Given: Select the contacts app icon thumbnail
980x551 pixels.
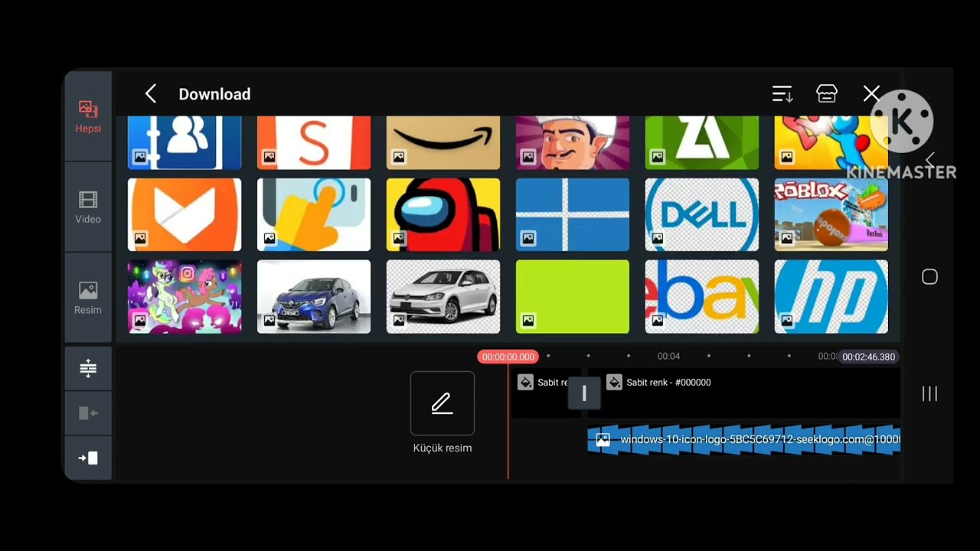Looking at the screenshot, I should point(185,143).
